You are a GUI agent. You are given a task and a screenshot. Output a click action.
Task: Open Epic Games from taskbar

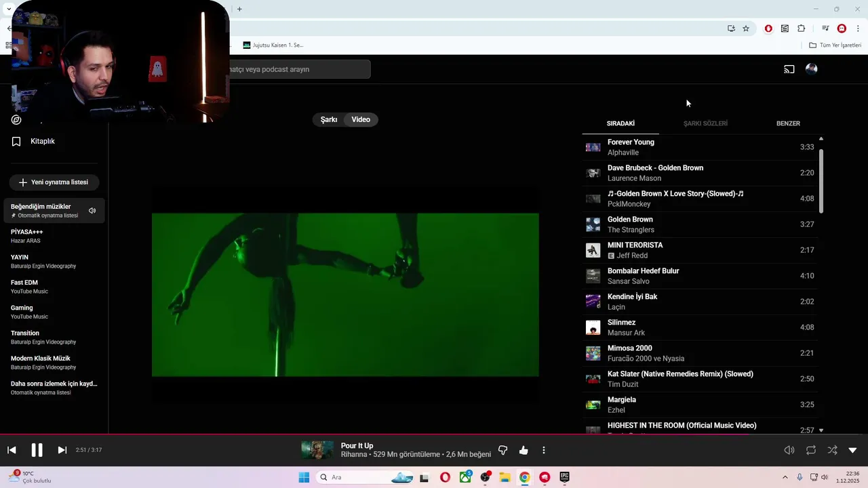coord(564,477)
